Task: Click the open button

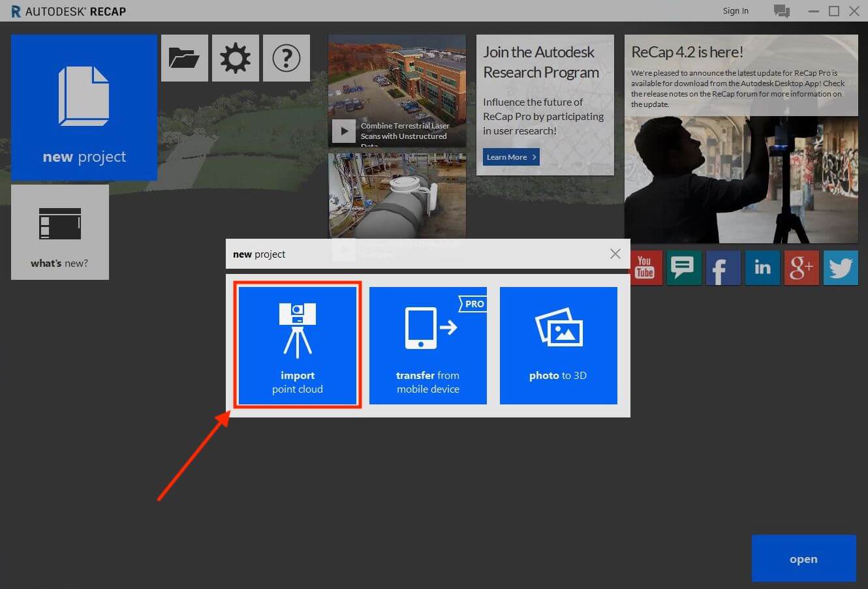Action: point(804,558)
